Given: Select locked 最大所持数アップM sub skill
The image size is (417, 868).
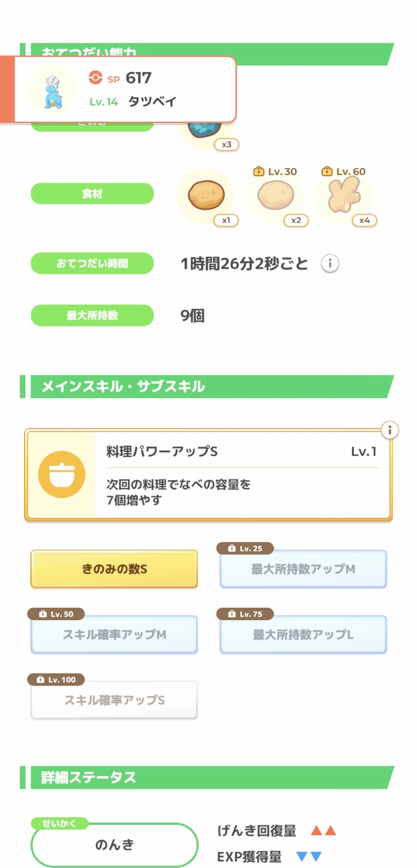Looking at the screenshot, I should coord(303,569).
